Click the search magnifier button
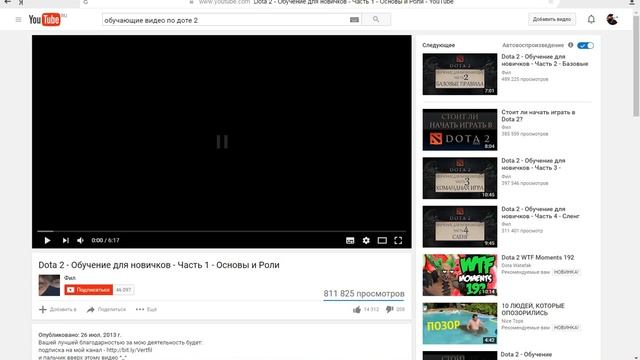640x360 pixels. (x=376, y=19)
